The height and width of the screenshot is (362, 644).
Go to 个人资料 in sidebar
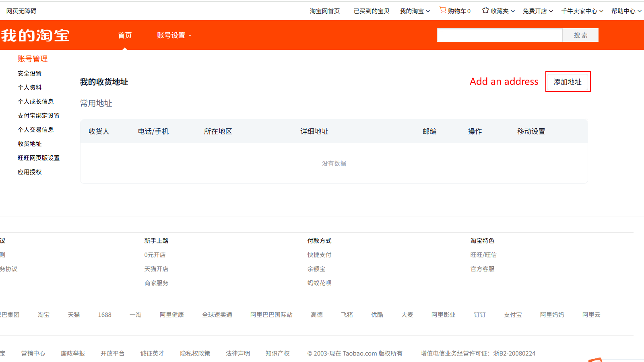(x=29, y=88)
